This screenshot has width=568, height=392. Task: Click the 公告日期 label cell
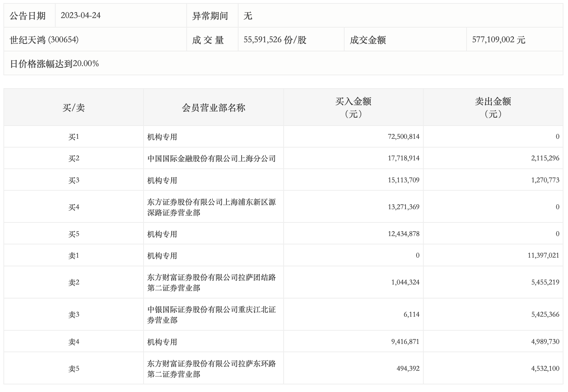tap(28, 16)
